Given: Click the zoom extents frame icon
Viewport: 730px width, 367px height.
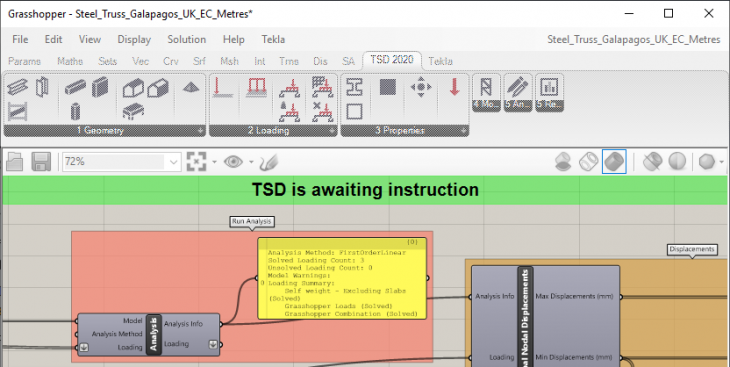Looking at the screenshot, I should [196, 162].
